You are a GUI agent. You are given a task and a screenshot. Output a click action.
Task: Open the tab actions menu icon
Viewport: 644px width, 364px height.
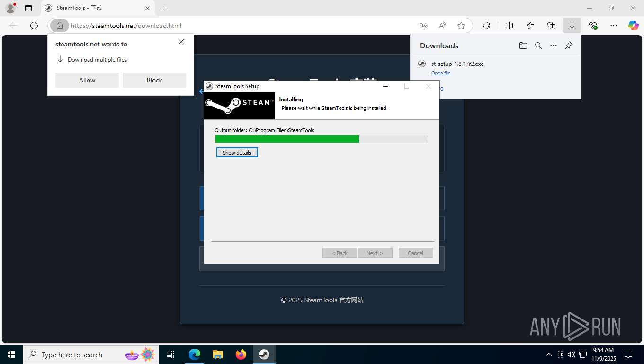tap(28, 8)
